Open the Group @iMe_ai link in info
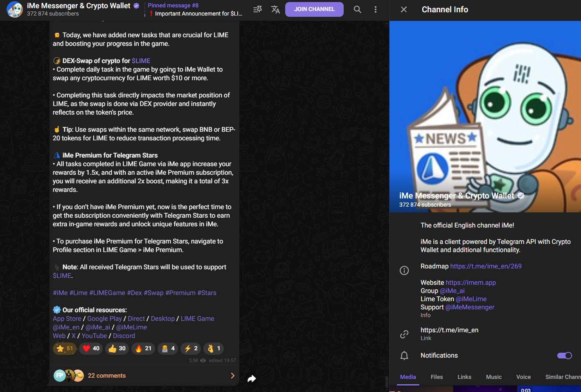Image resolution: width=581 pixels, height=392 pixels. [x=452, y=291]
